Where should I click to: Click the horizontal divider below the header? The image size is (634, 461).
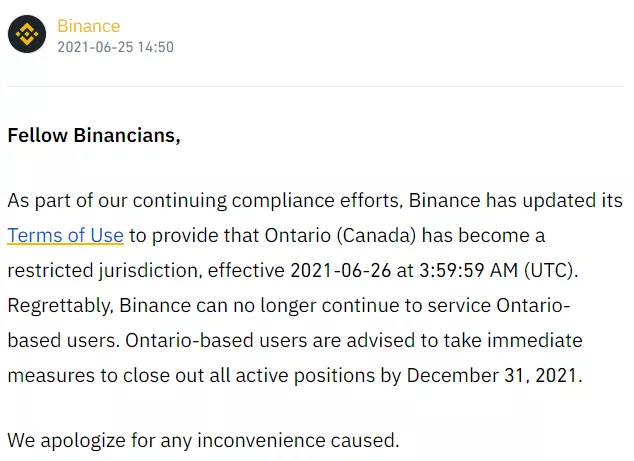coord(315,86)
